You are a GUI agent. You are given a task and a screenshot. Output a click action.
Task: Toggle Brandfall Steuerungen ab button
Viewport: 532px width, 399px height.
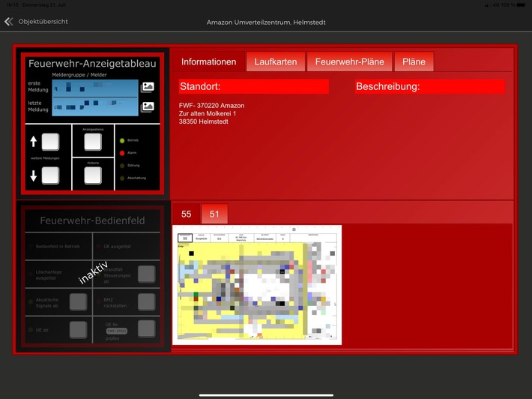click(x=147, y=274)
